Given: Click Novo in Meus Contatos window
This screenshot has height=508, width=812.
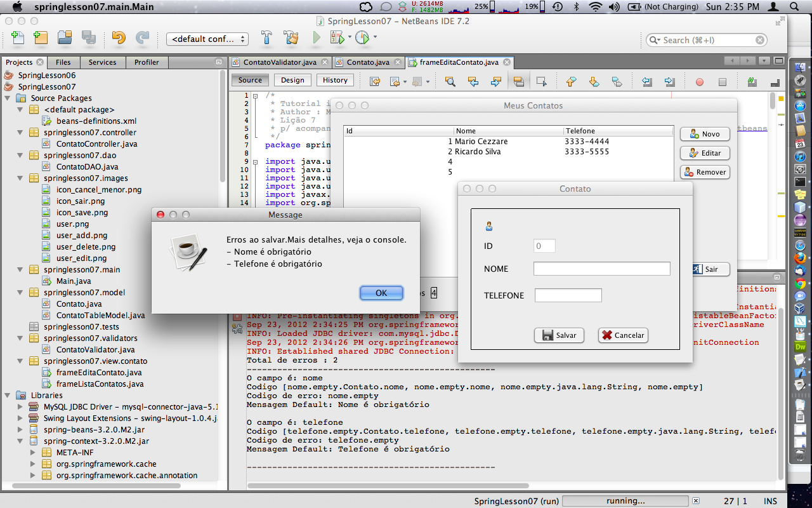Looking at the screenshot, I should coord(705,134).
